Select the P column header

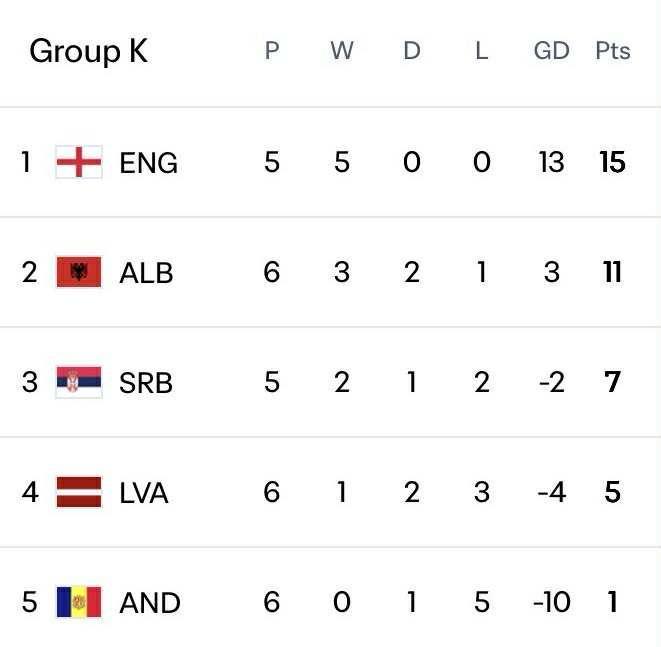272,51
